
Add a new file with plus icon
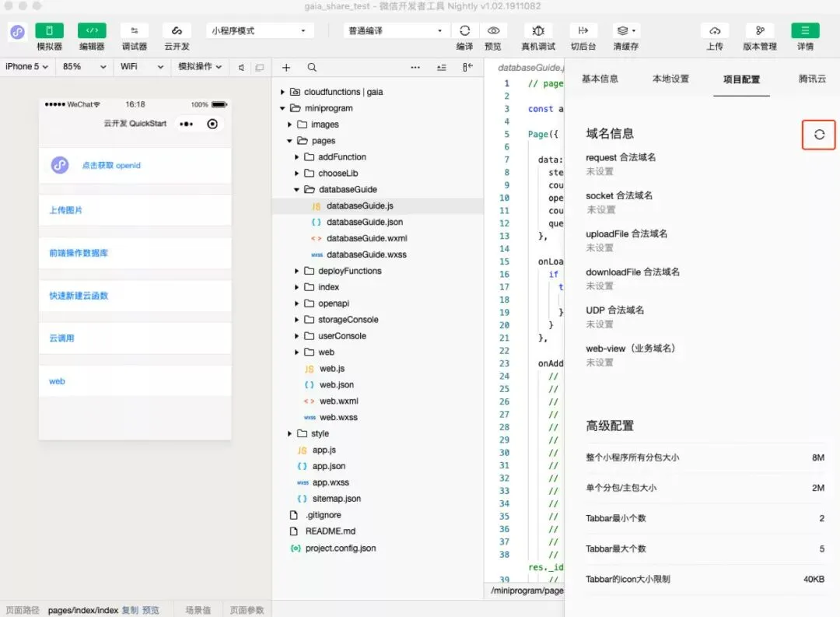point(286,67)
